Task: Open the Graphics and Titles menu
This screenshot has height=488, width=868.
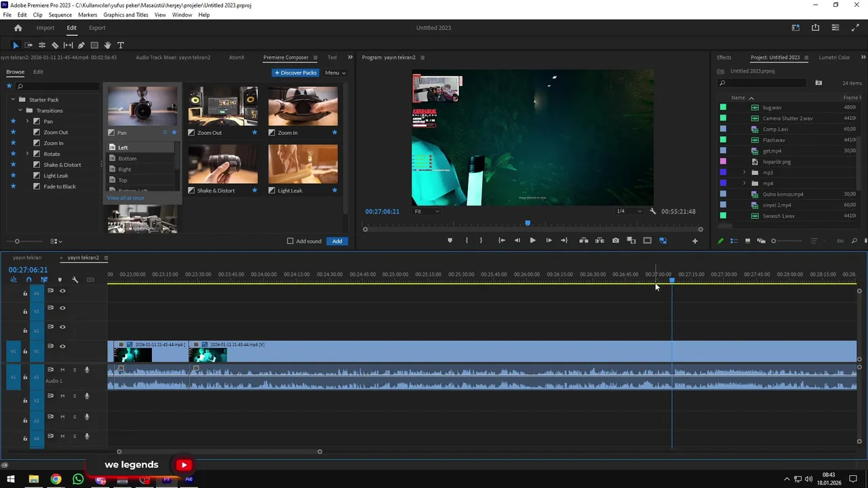Action: (125, 15)
